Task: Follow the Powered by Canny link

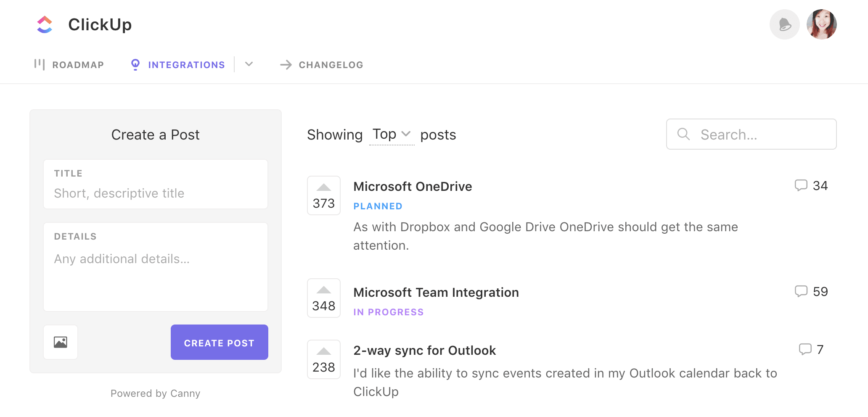Action: coord(156,393)
